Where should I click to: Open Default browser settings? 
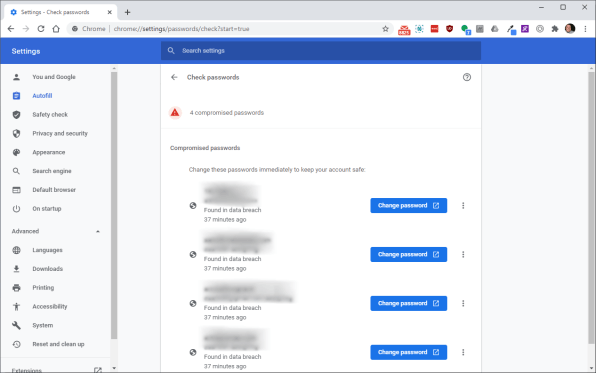pyautogui.click(x=54, y=190)
